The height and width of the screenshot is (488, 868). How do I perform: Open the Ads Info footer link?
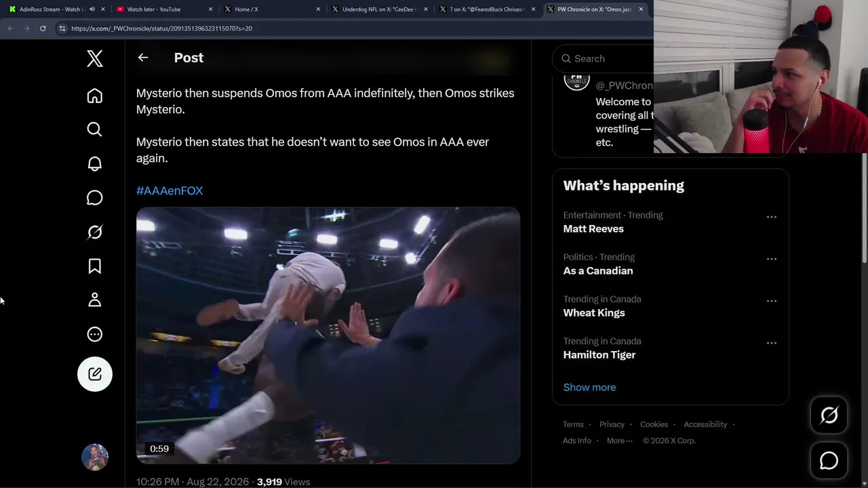point(576,441)
